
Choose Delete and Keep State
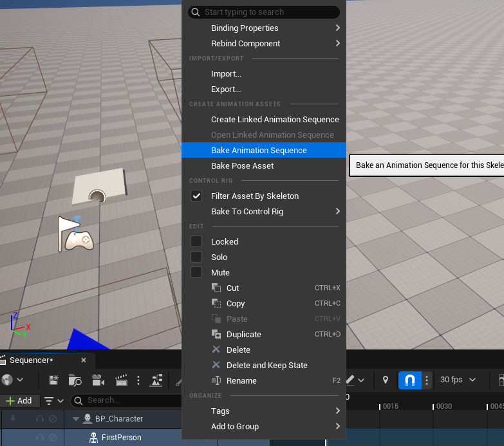point(263,365)
